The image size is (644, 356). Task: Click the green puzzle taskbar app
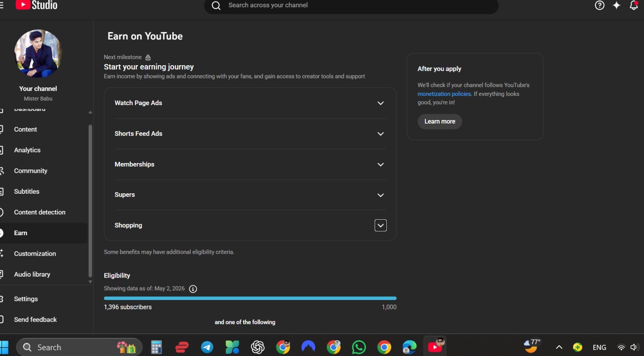(232, 347)
